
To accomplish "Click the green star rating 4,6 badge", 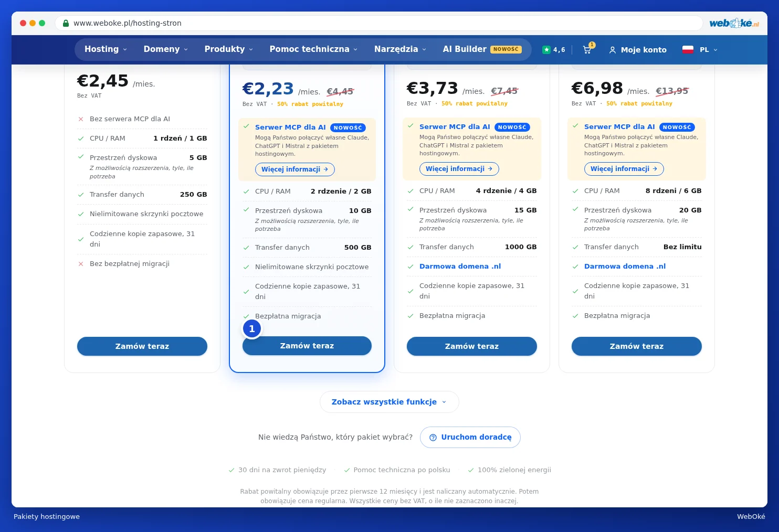I will point(554,50).
